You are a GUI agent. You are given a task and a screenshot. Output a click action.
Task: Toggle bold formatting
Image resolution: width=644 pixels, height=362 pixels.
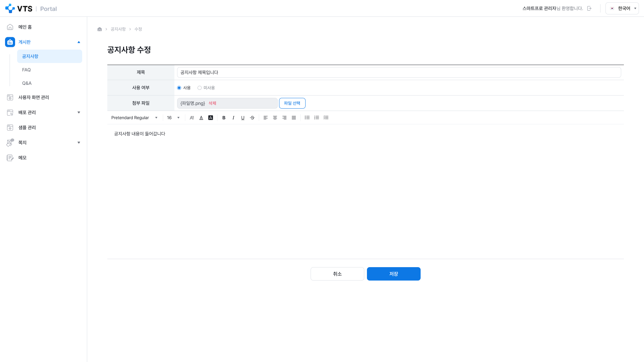224,118
